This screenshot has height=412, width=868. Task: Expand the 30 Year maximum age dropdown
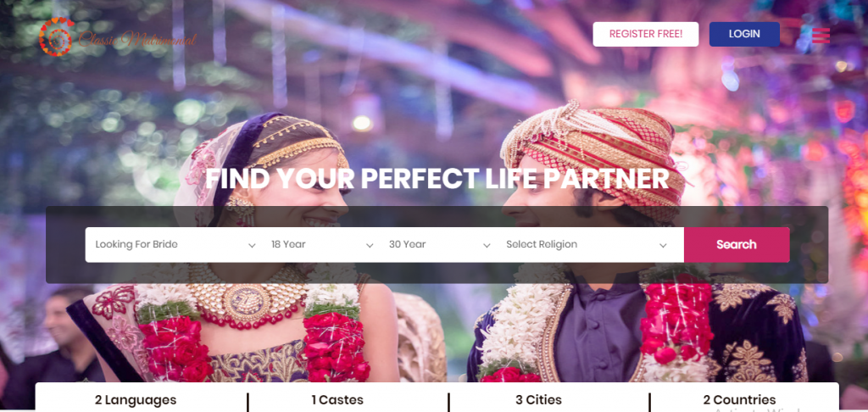(438, 244)
